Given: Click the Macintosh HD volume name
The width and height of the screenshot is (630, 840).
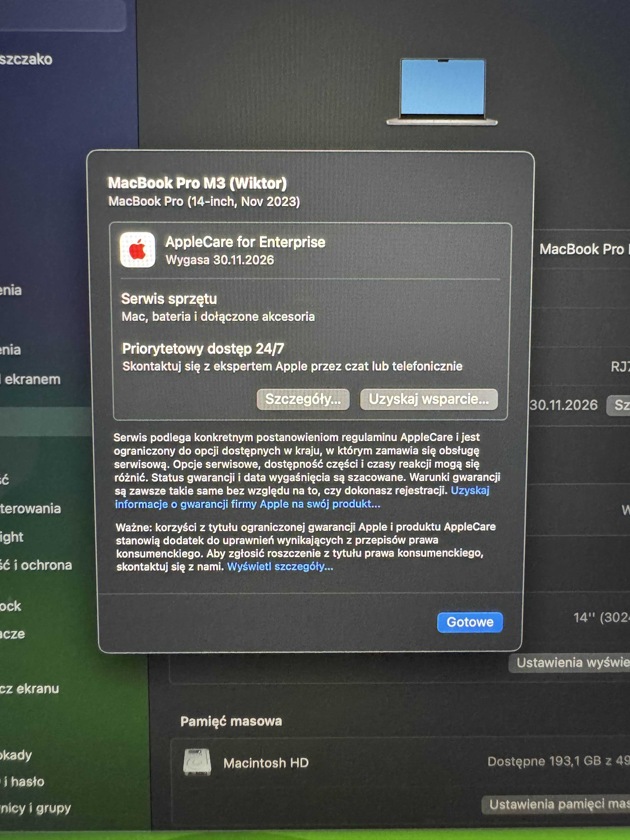Looking at the screenshot, I should [266, 762].
